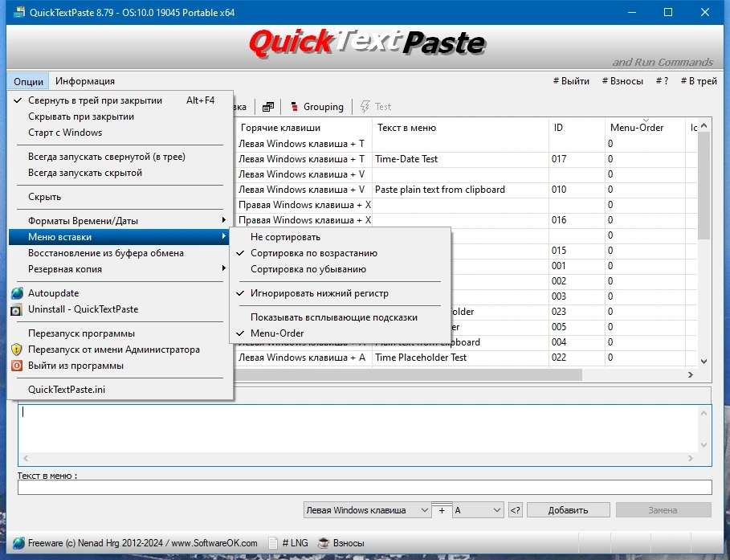Click the Grouping toolbar button
This screenshot has height=560, width=730.
(x=317, y=107)
